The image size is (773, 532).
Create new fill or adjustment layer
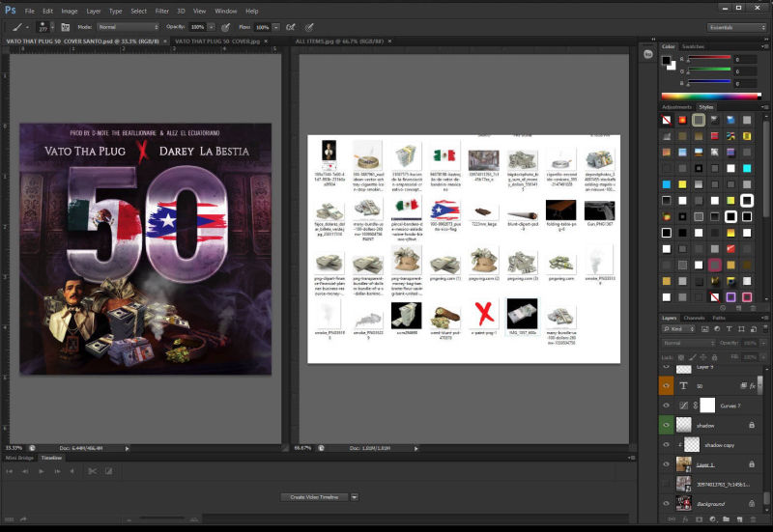click(712, 518)
